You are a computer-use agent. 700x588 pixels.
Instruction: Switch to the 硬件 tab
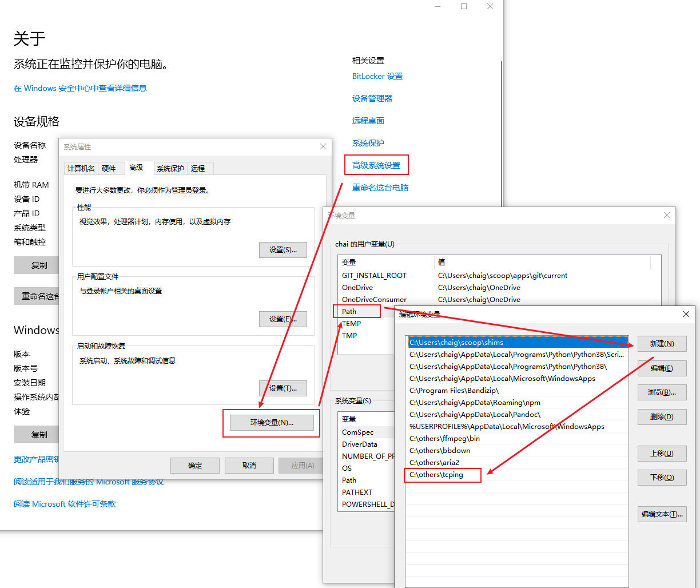[x=109, y=168]
